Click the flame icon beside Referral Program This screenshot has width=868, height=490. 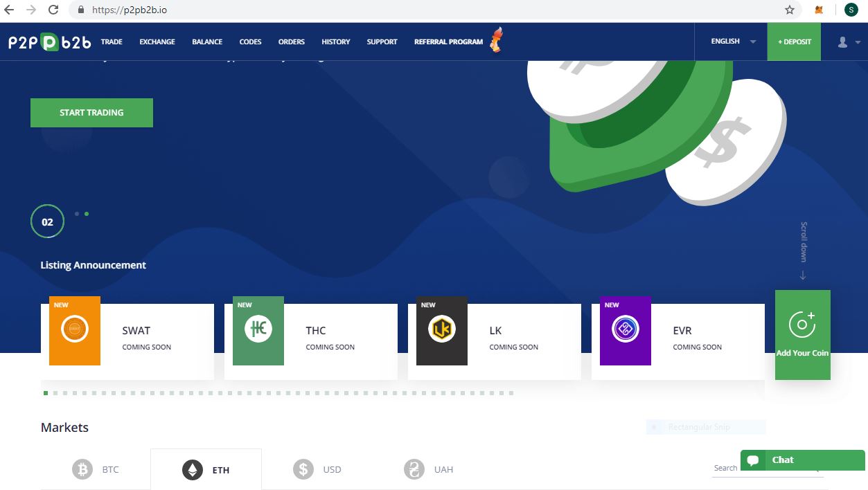pyautogui.click(x=496, y=39)
